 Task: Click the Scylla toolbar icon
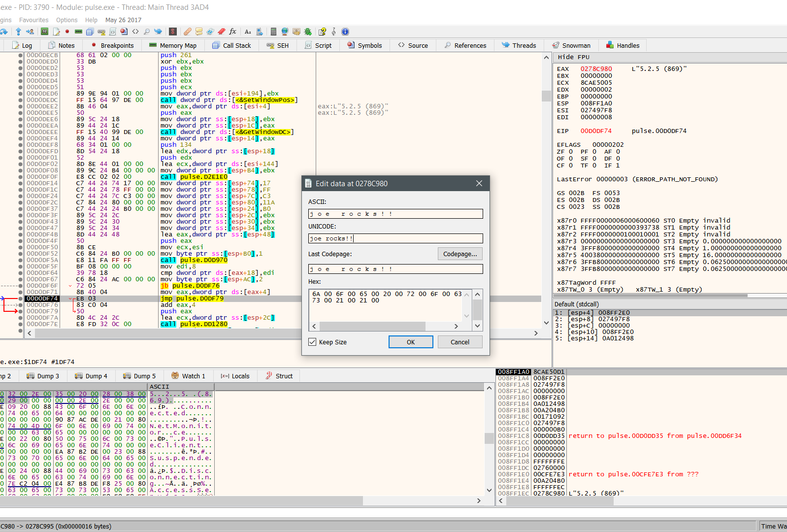click(173, 32)
